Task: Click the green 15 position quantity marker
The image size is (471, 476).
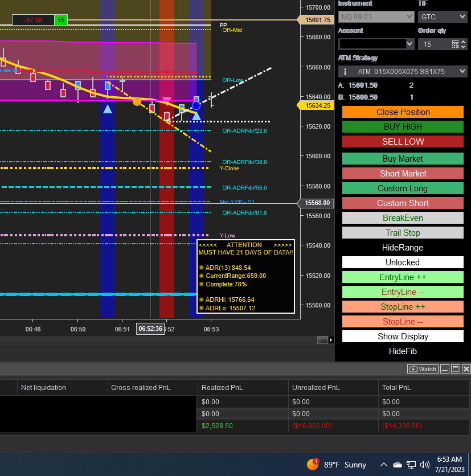Action: tap(61, 20)
